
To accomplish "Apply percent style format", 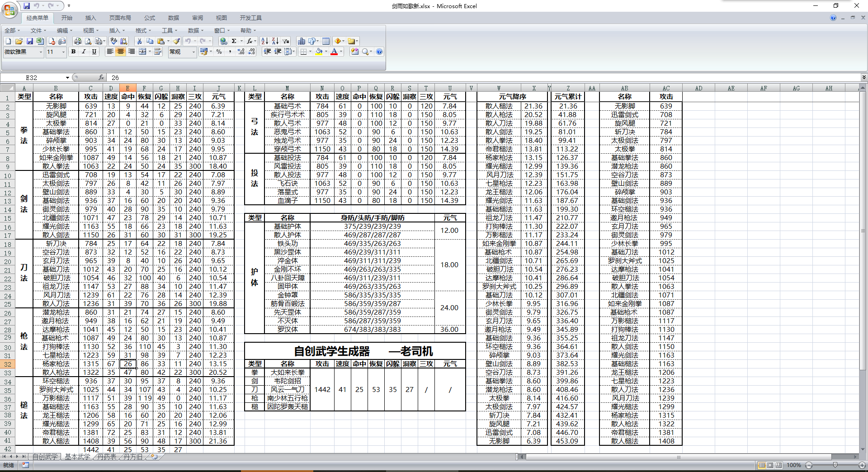I will [x=219, y=52].
